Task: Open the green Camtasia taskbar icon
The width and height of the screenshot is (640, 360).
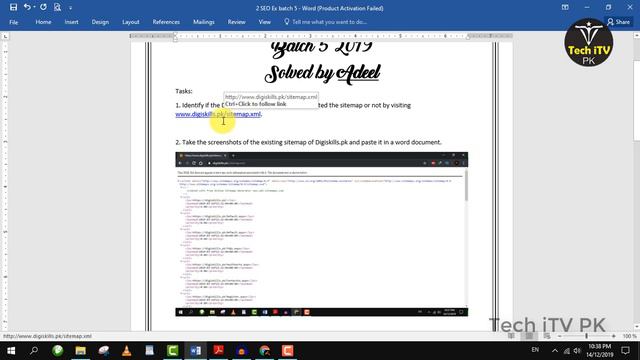Action: pyautogui.click(x=173, y=351)
